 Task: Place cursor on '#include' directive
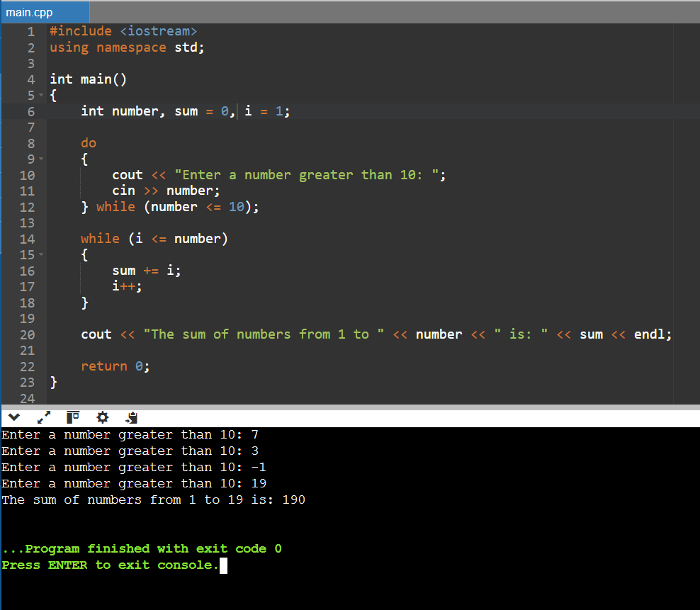[x=81, y=31]
